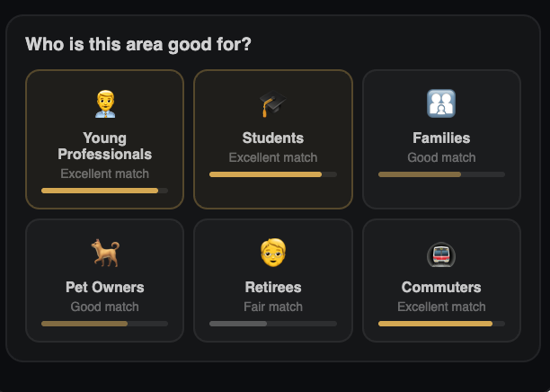550x392 pixels.
Task: Click the Families silhouette icon
Action: [x=441, y=103]
